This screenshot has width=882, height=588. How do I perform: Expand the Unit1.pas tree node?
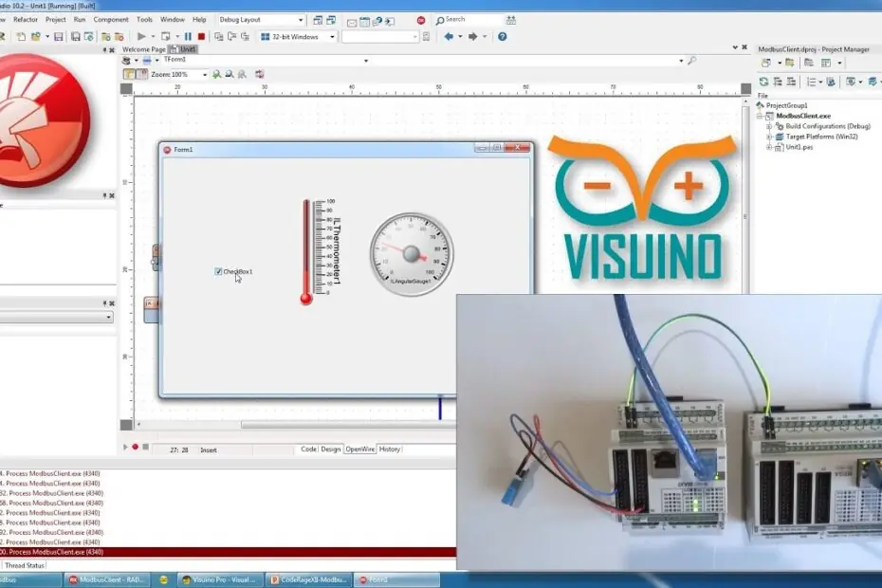pyautogui.click(x=769, y=147)
